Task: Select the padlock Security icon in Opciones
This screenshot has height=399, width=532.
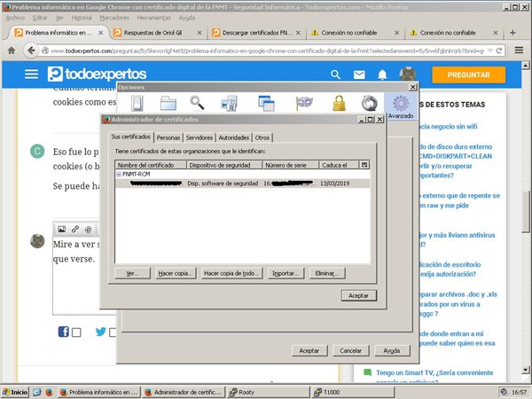Action: pyautogui.click(x=338, y=104)
